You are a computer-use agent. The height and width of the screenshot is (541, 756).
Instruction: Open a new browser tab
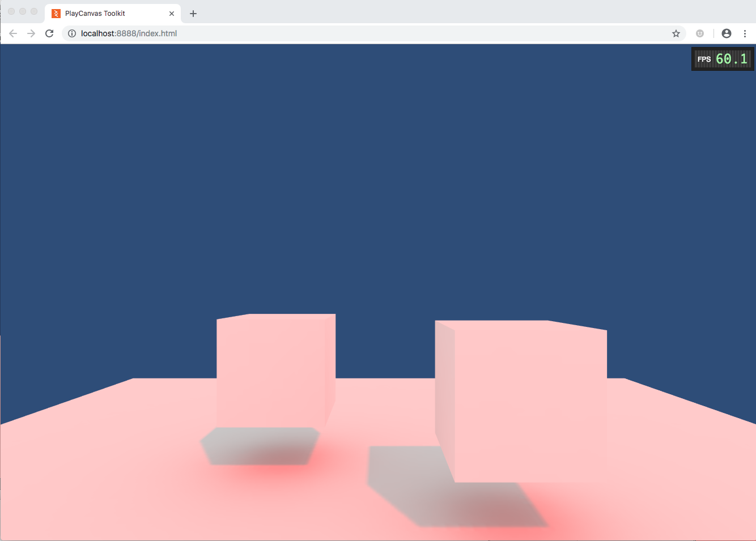click(193, 13)
